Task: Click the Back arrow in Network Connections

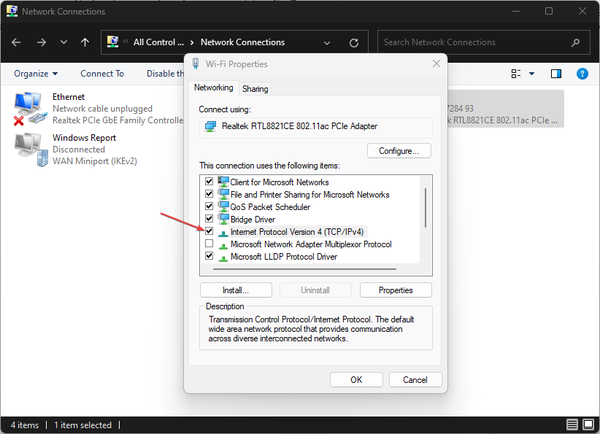Action: (x=16, y=42)
